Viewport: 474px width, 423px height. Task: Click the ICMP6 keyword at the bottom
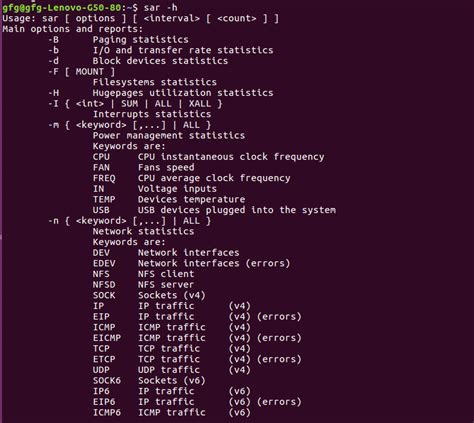click(x=107, y=413)
